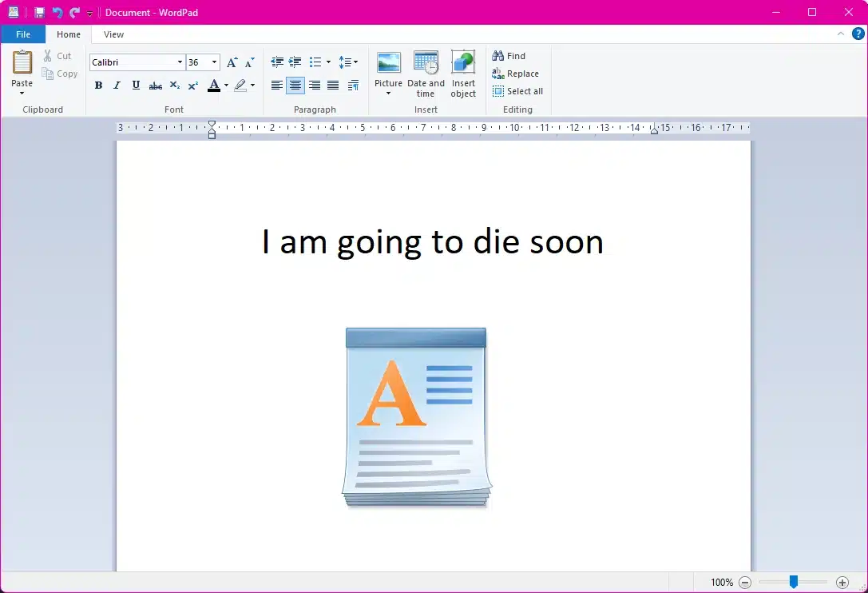Click the Insert object icon
This screenshot has width=868, height=593.
(463, 64)
